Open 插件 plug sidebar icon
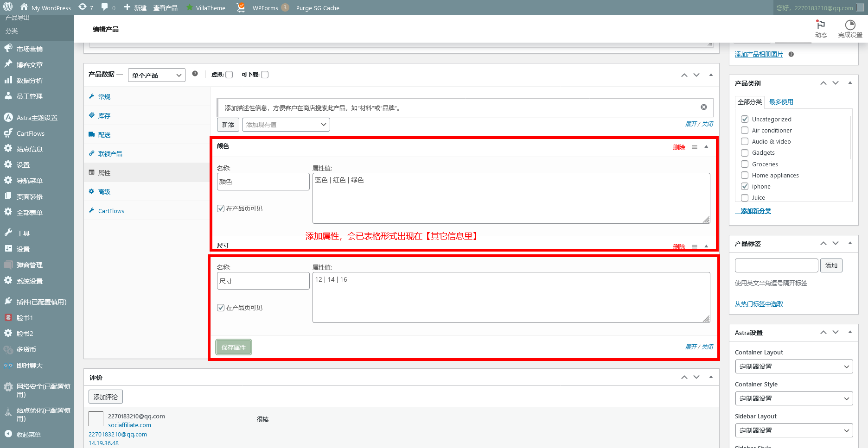868x448 pixels. click(x=8, y=301)
